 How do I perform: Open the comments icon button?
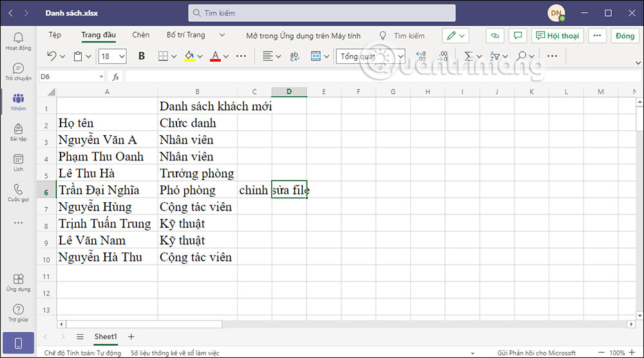[x=518, y=35]
